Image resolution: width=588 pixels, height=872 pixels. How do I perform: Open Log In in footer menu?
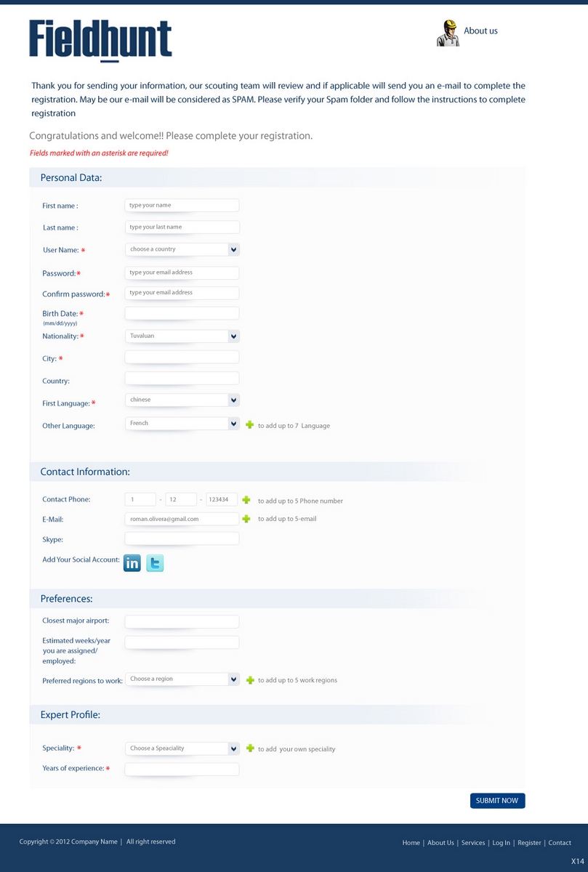point(502,843)
